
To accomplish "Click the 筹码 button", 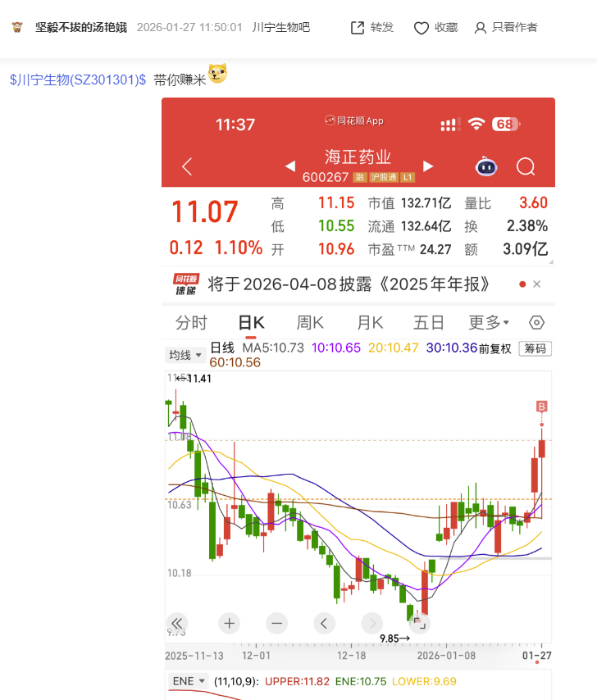I will pos(535,348).
